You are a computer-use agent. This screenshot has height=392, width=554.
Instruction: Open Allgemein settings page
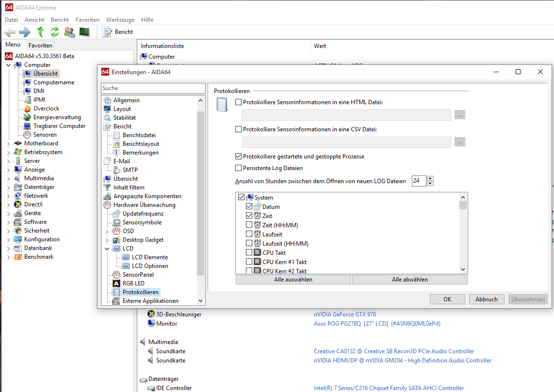[126, 100]
